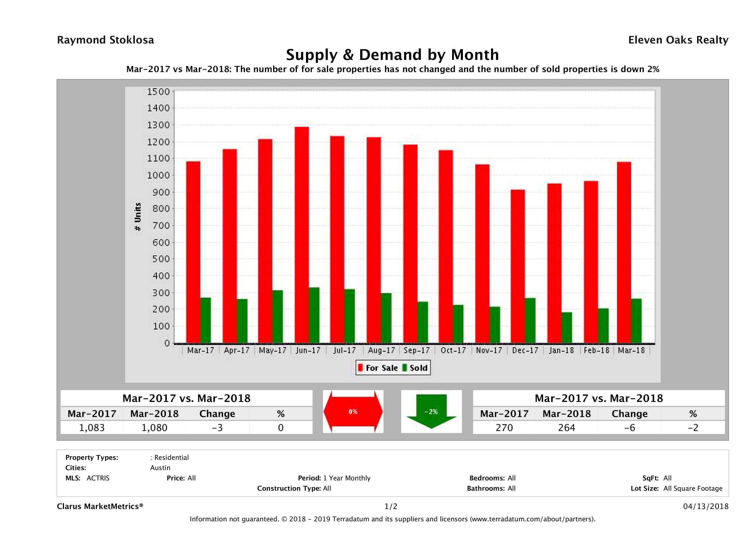Screen dimensions: 738x560
Task: Click the Eleven Oaks Realty header text
Action: pyautogui.click(x=678, y=40)
